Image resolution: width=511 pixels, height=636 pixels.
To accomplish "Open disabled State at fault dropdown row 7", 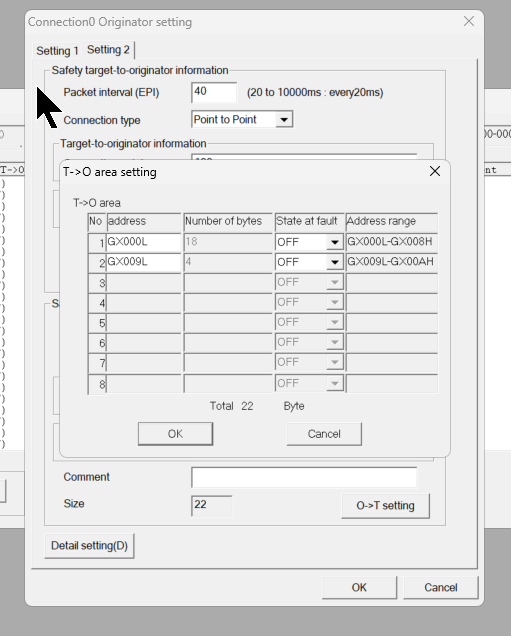I will (334, 362).
